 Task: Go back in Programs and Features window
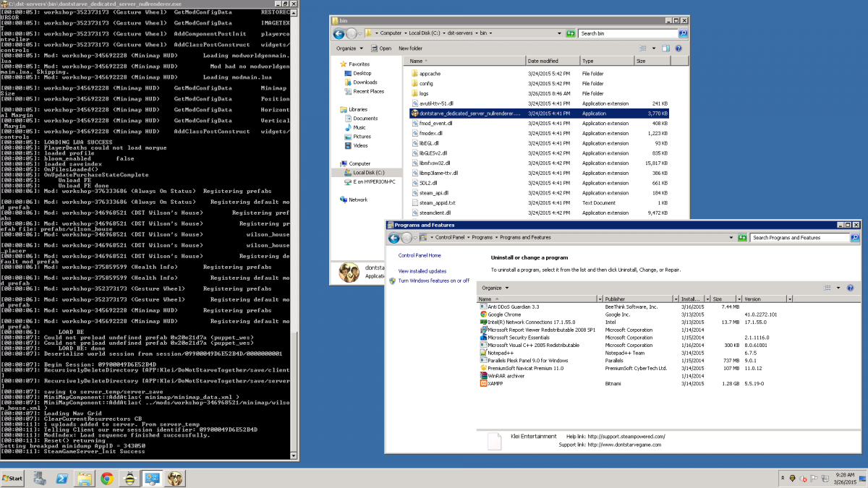click(x=394, y=237)
